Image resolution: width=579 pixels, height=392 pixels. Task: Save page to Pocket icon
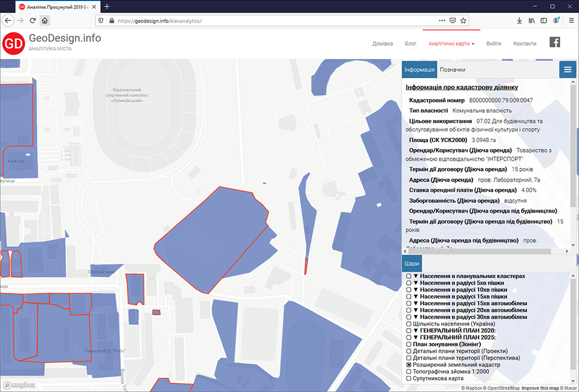coord(453,20)
